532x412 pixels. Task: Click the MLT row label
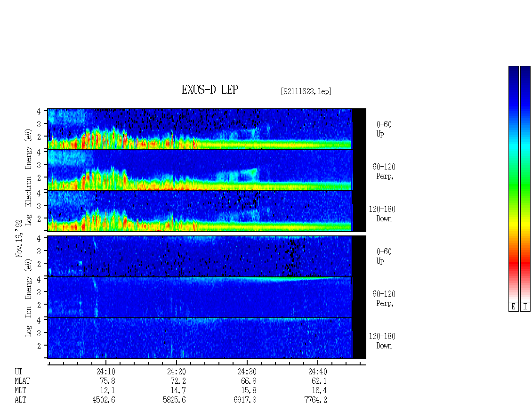tap(20, 390)
